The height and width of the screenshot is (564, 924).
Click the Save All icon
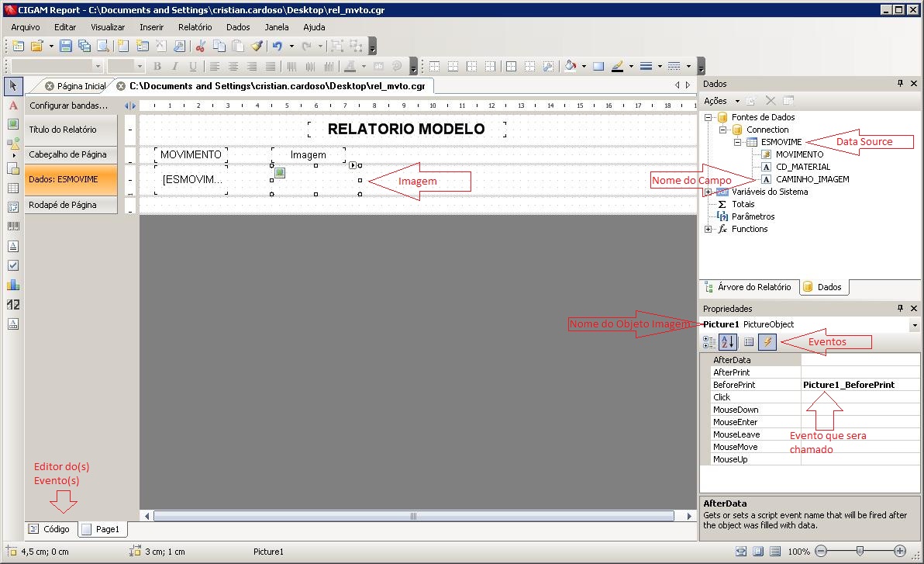click(x=84, y=46)
